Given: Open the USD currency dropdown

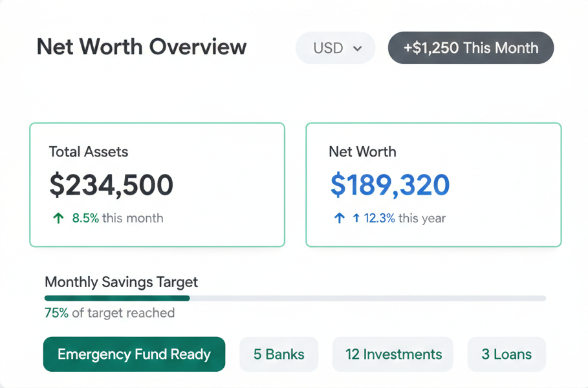Looking at the screenshot, I should [x=335, y=48].
